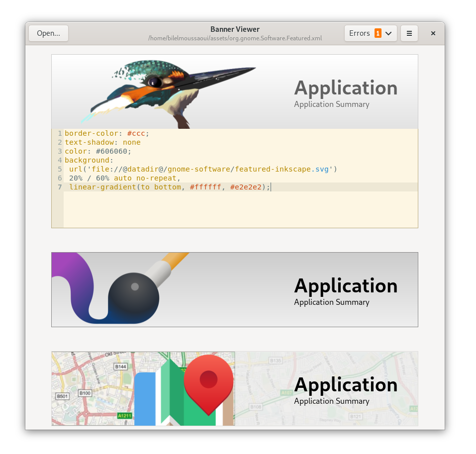This screenshot has height=454, width=476.
Task: Click the #e2e2e2 color value
Action: [246, 187]
